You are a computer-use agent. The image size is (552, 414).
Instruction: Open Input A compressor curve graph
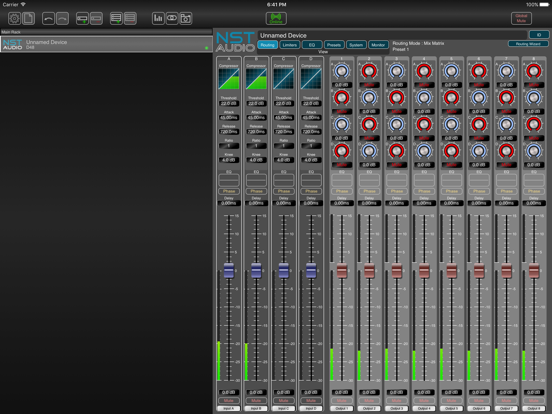(x=229, y=79)
